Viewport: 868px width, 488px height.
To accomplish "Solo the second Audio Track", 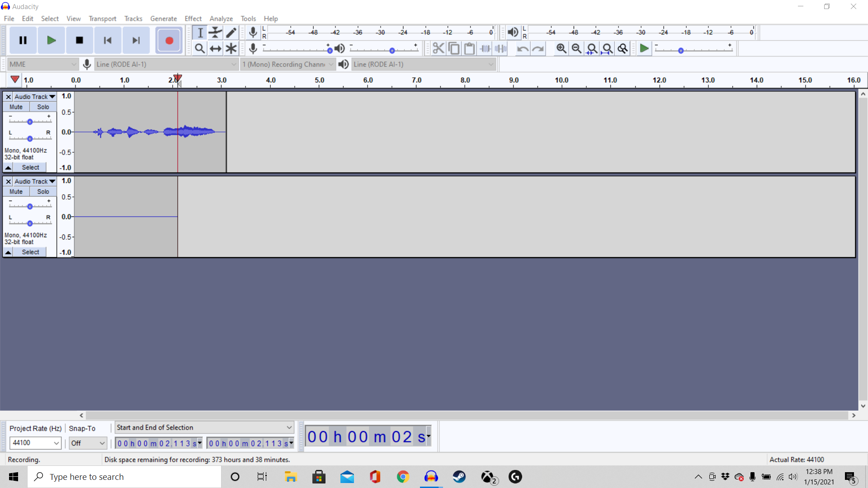I will click(x=43, y=192).
